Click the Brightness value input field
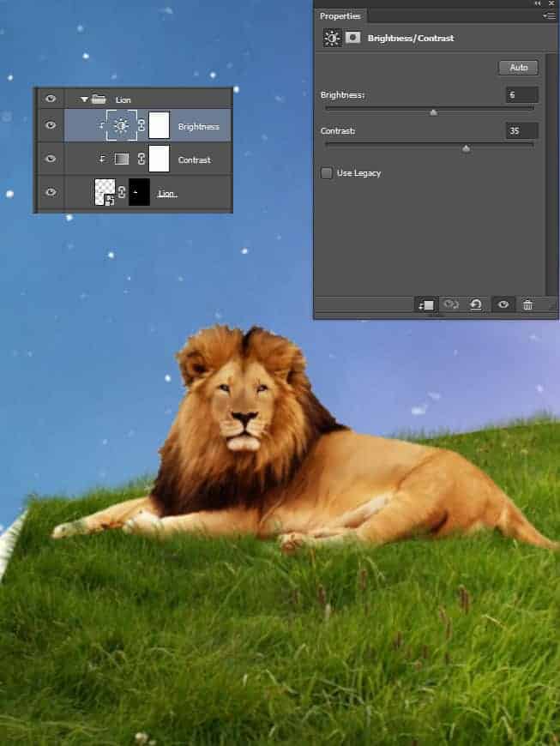The width and height of the screenshot is (560, 746). 521,95
